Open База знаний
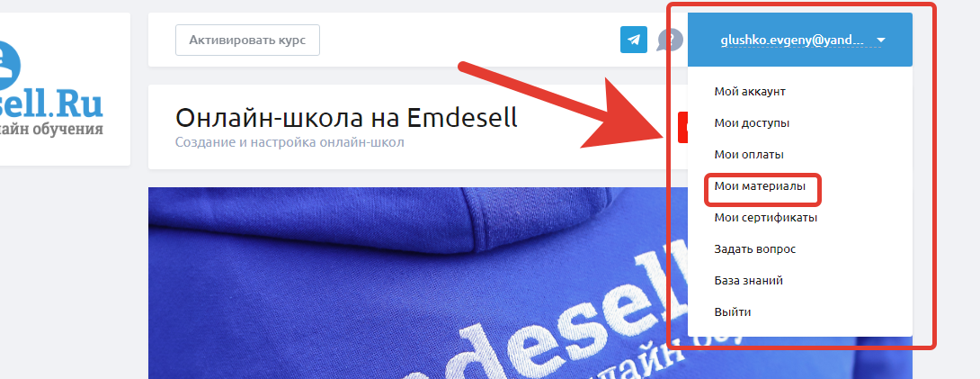Screen dimensions: 980x379 coord(749,281)
